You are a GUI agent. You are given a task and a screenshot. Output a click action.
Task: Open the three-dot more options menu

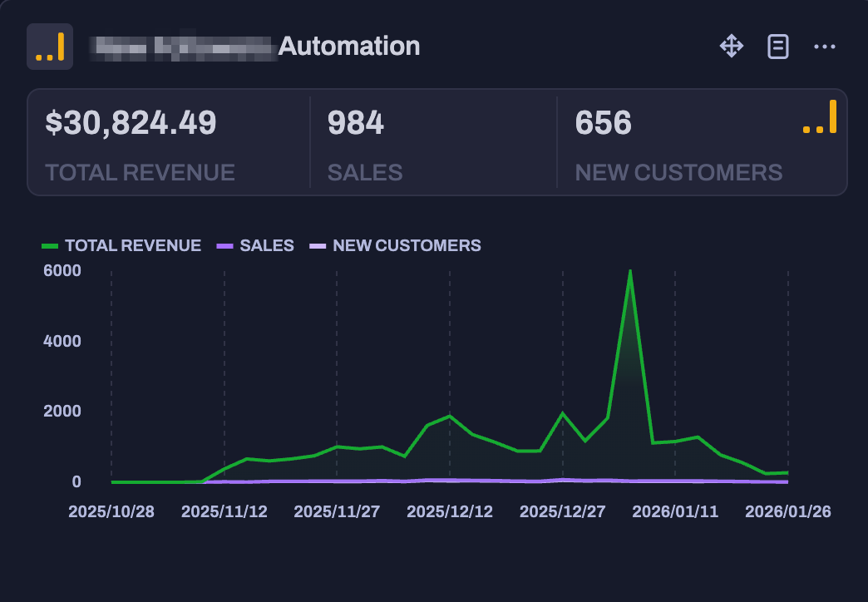pos(824,47)
